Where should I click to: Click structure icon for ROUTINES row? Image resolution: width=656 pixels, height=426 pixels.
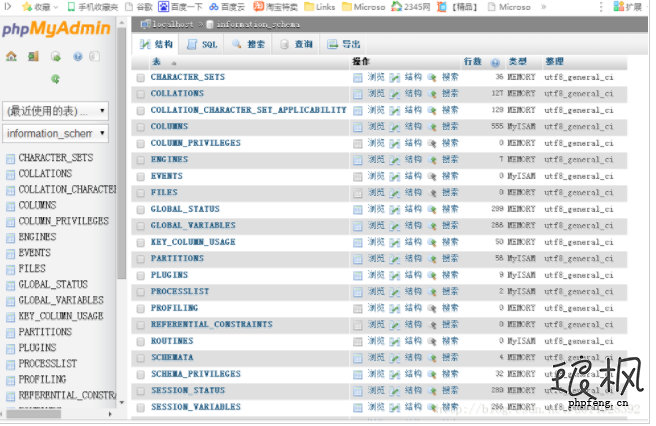(395, 342)
